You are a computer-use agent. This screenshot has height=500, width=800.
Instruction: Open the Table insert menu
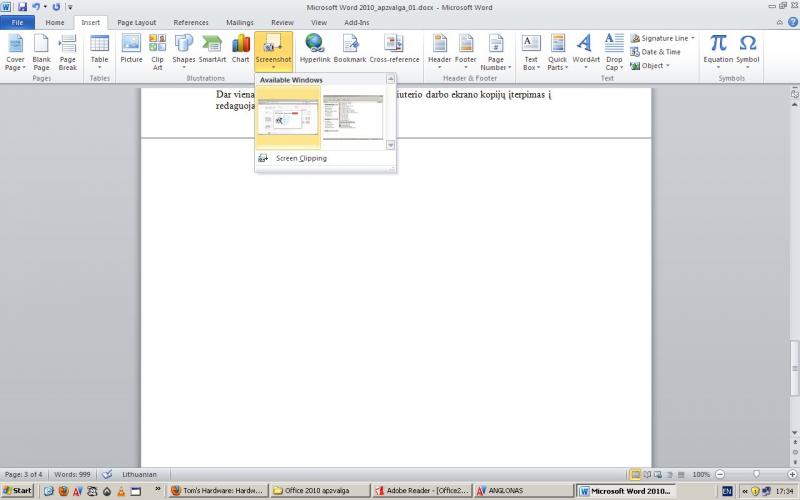[99, 53]
